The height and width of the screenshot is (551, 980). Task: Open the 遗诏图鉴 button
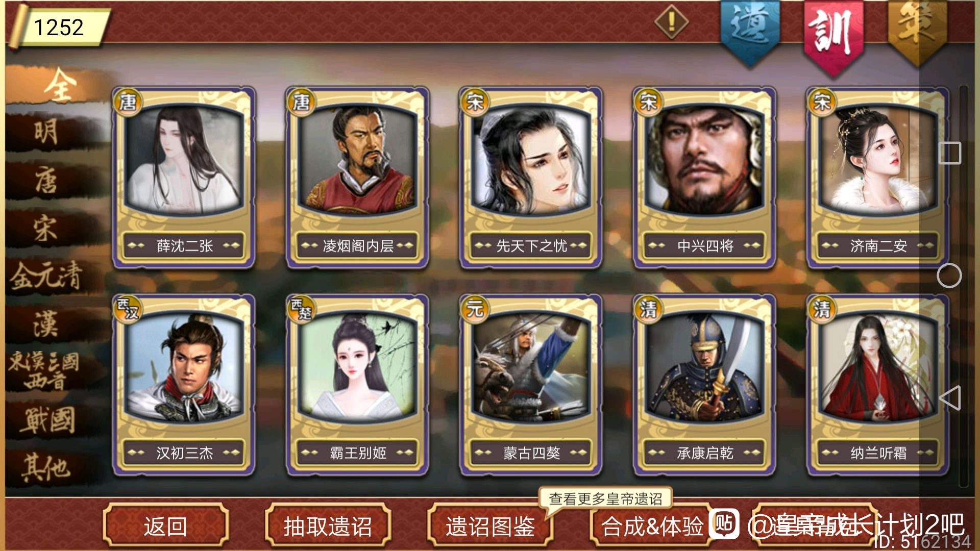click(490, 526)
